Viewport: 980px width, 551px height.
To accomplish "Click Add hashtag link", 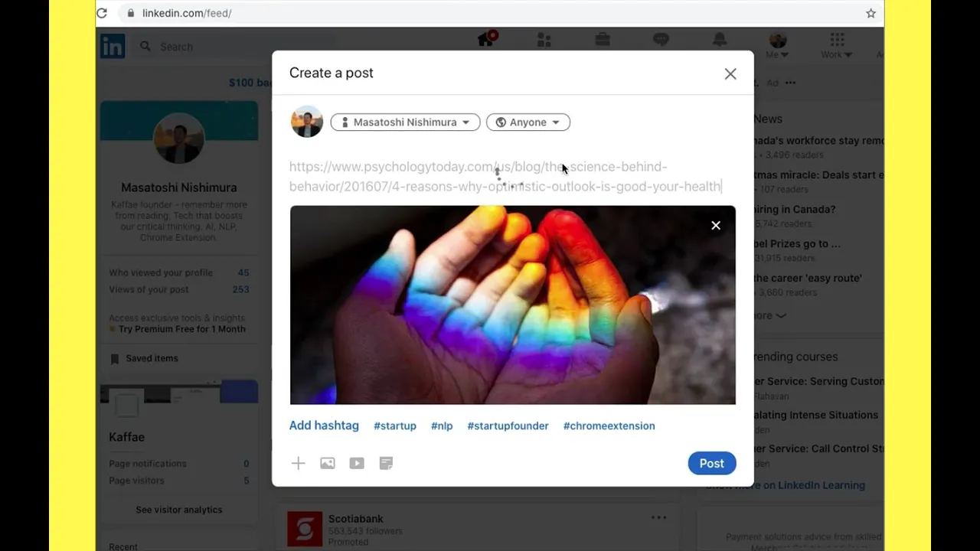I will click(324, 425).
